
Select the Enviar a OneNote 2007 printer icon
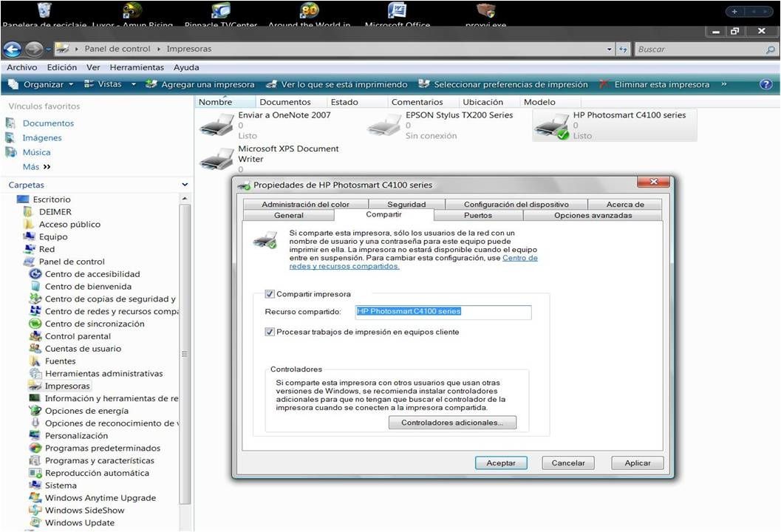pyautogui.click(x=216, y=125)
